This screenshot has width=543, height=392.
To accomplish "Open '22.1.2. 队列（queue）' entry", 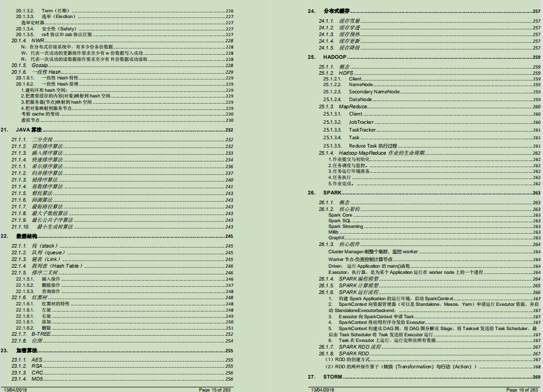I will pos(122,252).
